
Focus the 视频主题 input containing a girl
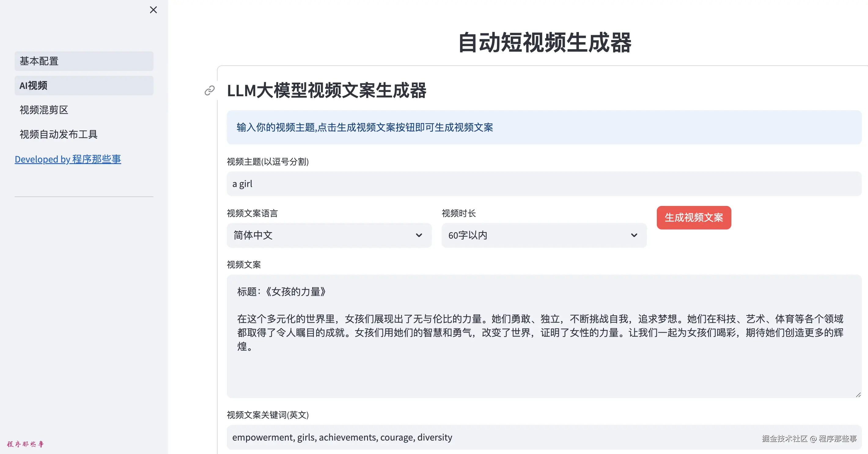[x=544, y=184]
